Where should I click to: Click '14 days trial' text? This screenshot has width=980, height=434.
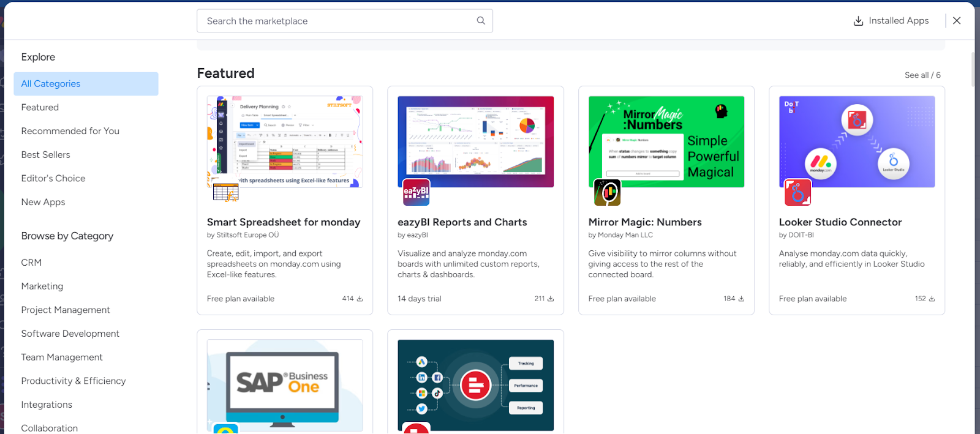pyautogui.click(x=420, y=299)
